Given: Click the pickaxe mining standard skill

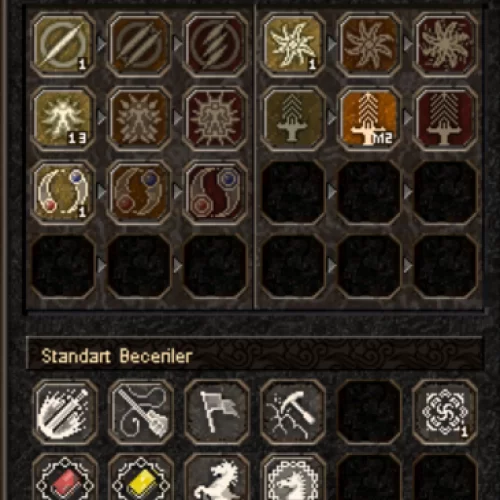Looking at the screenshot, I should tap(293, 412).
